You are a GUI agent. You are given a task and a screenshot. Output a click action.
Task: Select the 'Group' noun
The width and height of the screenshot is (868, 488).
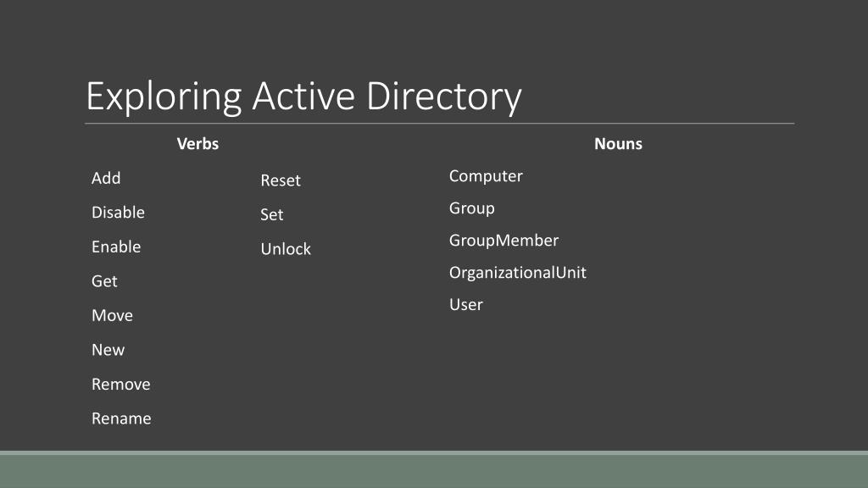pos(472,208)
